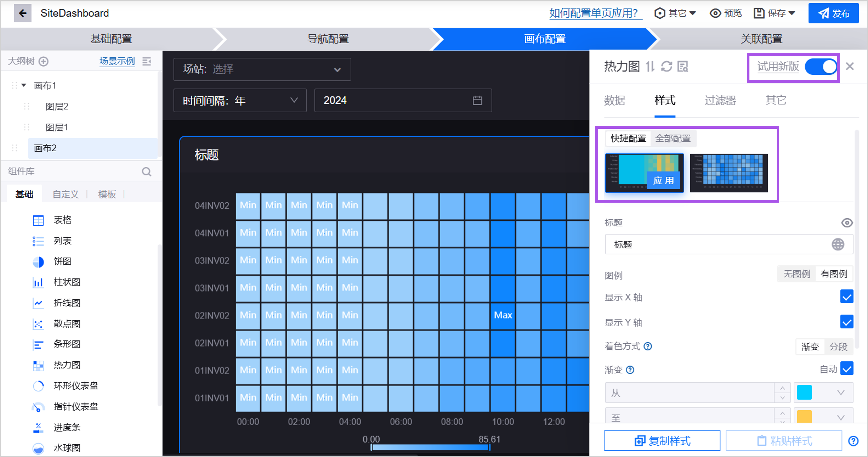Click the globe icon in the 标题 field
Screen dimensions: 868x457
838,245
